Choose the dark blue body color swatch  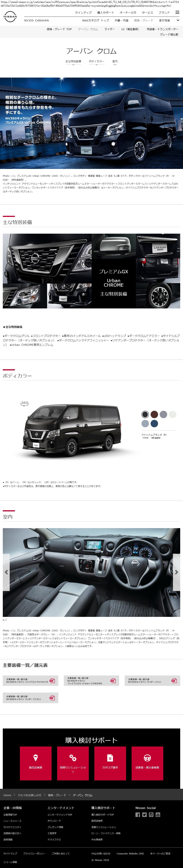click(154, 424)
